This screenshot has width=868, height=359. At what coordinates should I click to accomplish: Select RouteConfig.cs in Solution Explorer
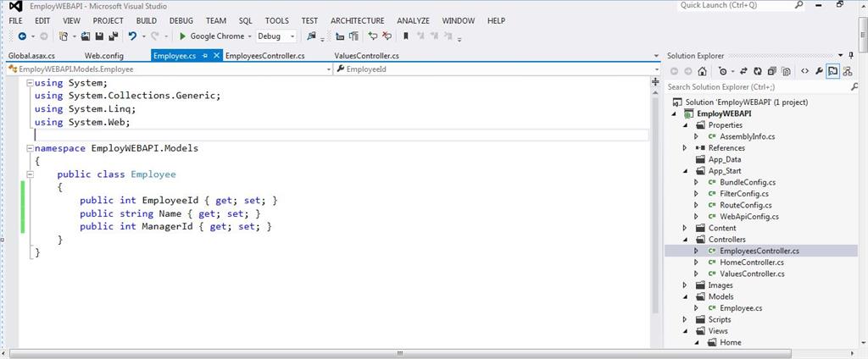747,205
